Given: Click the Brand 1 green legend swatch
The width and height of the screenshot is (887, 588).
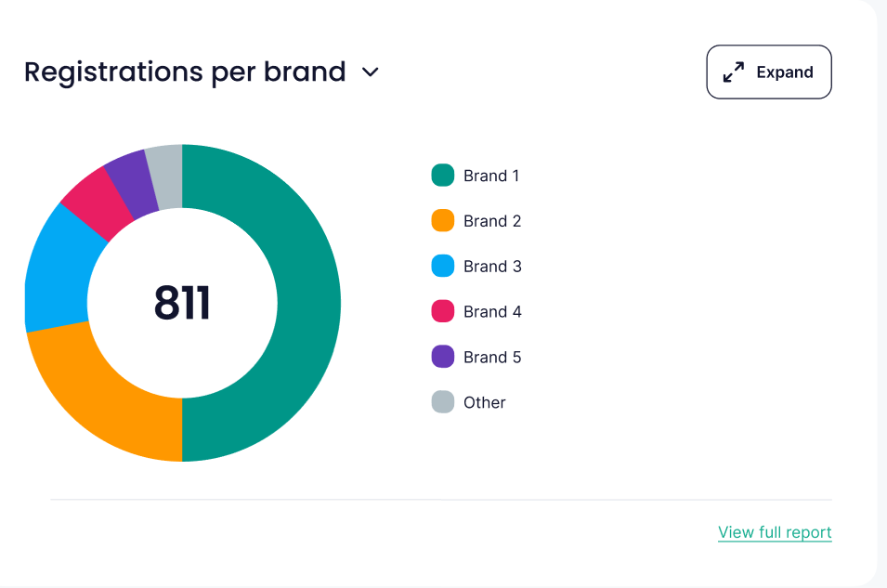Looking at the screenshot, I should pyautogui.click(x=443, y=176).
